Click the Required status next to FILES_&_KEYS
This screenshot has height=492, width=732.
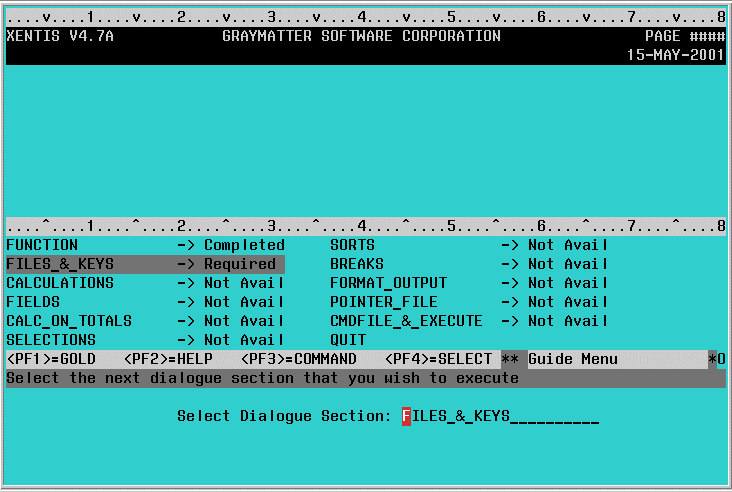pyautogui.click(x=240, y=264)
